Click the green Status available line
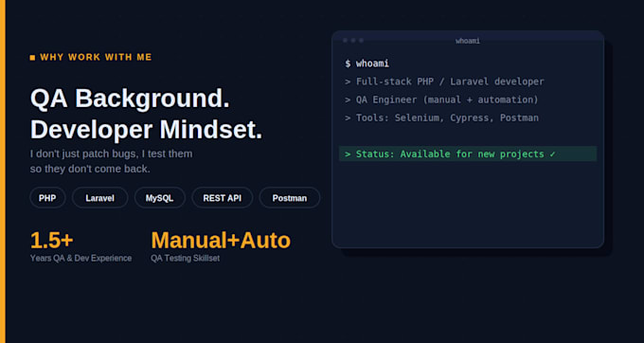 (468, 154)
